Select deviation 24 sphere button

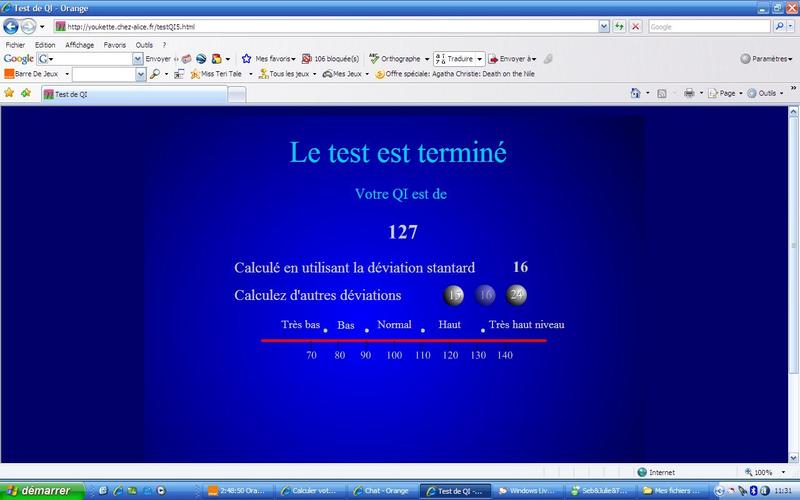pos(516,295)
